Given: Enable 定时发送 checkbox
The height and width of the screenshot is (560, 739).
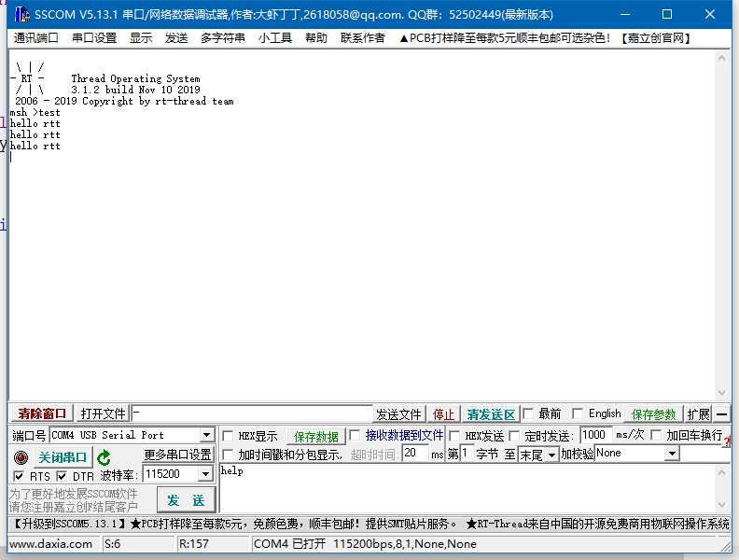Looking at the screenshot, I should (514, 436).
